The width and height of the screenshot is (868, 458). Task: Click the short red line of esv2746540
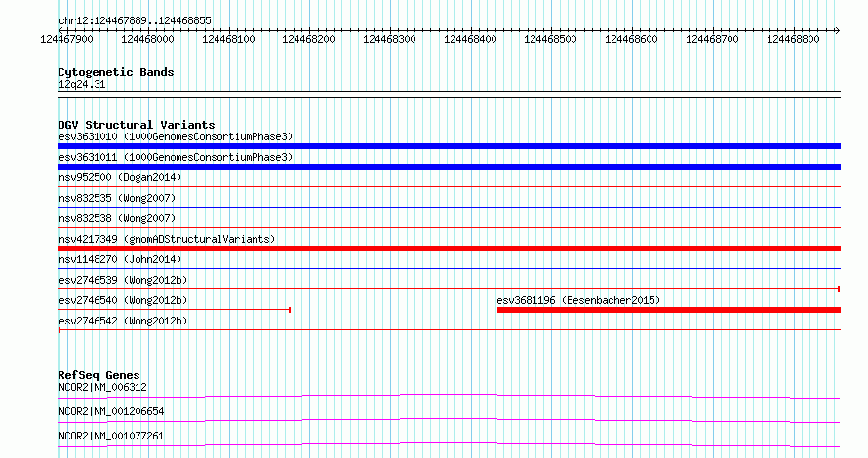(175, 310)
